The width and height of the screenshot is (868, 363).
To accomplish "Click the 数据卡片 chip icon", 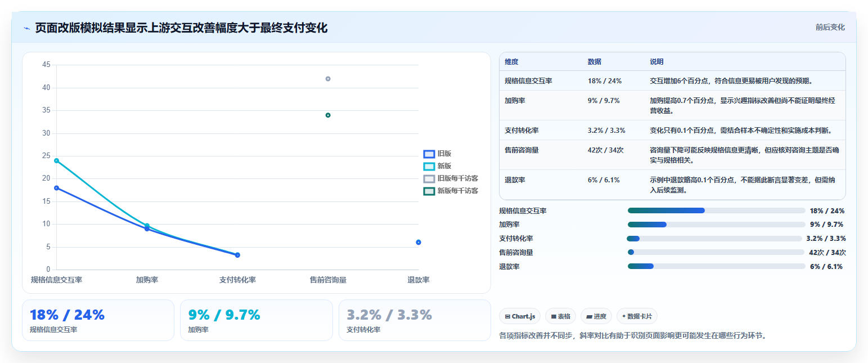I will (x=624, y=317).
